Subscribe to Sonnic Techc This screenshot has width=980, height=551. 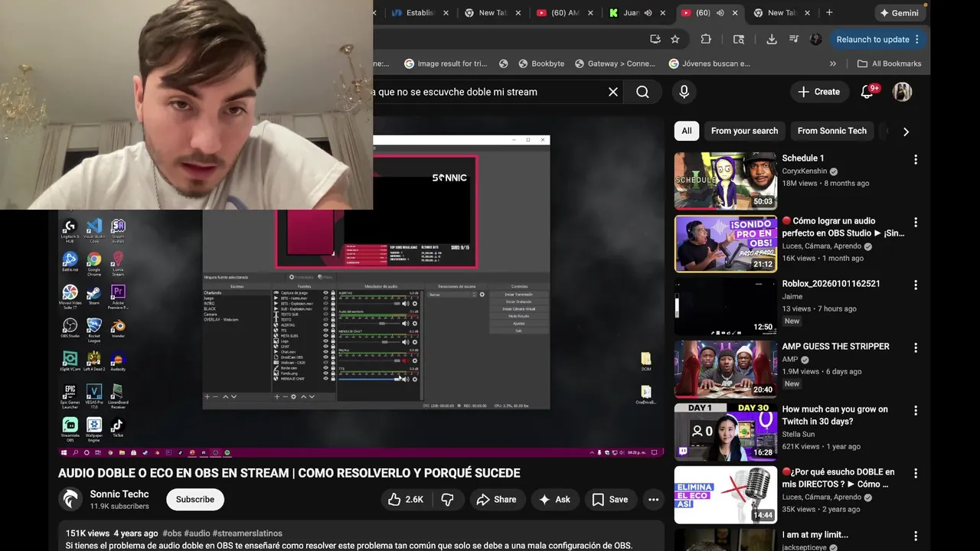point(195,499)
